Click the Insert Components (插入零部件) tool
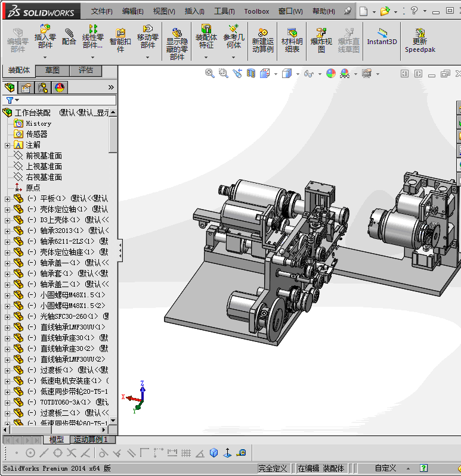461x476 pixels. 45,36
